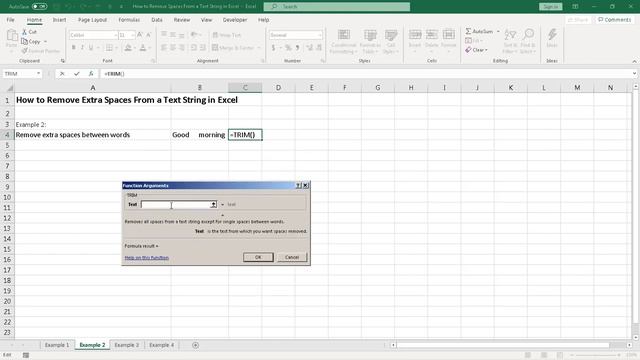Open the File menu

10,20
